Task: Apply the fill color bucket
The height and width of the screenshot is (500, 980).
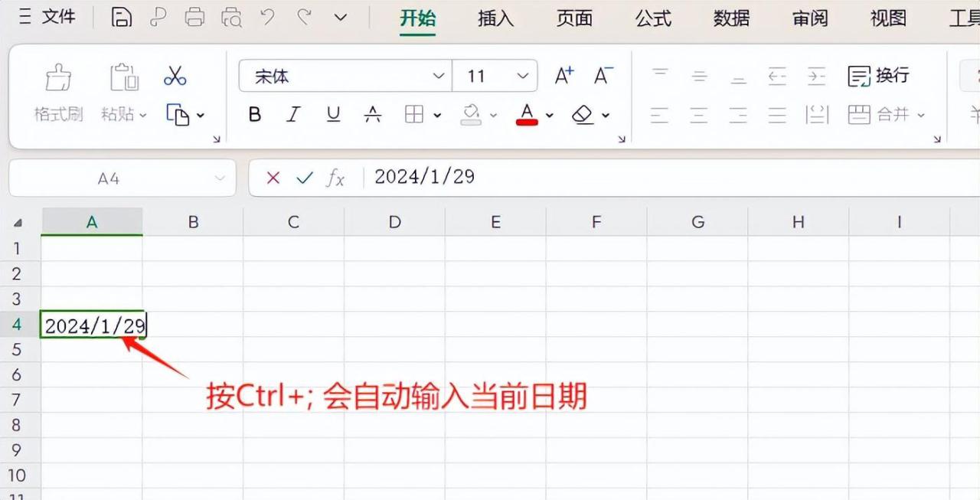Action: [x=471, y=115]
